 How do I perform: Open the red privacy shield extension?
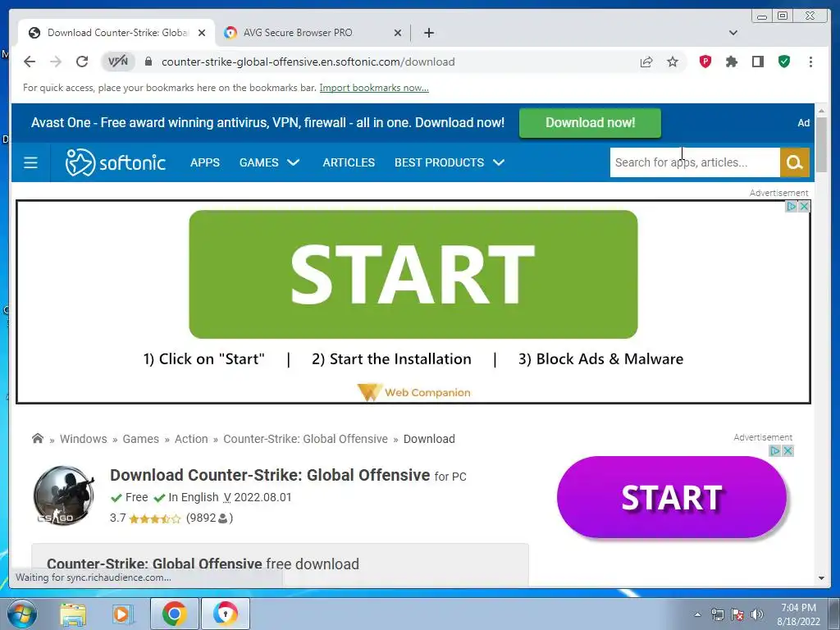705,62
